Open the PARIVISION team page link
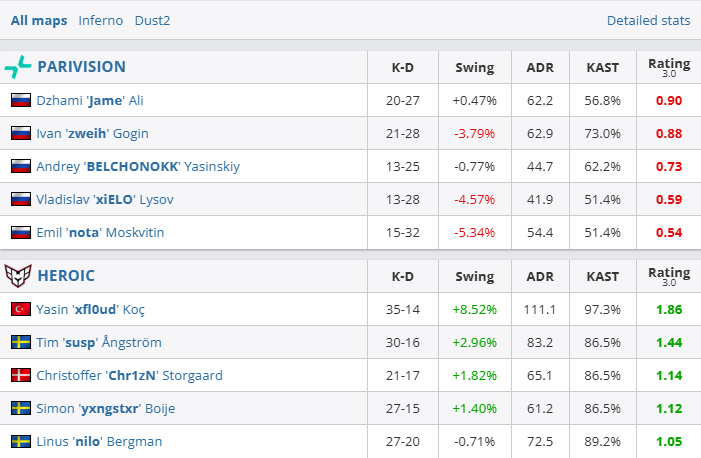 (81, 67)
